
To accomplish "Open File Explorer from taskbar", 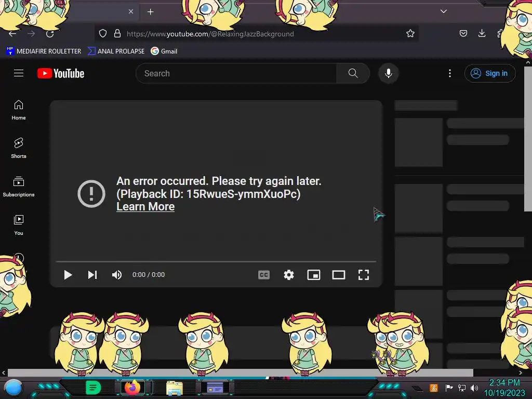I will (x=175, y=388).
